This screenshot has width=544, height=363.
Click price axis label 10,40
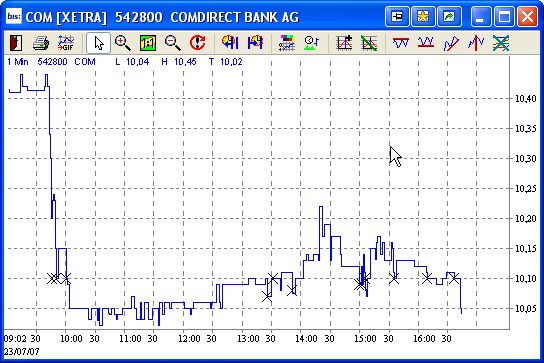coord(526,99)
